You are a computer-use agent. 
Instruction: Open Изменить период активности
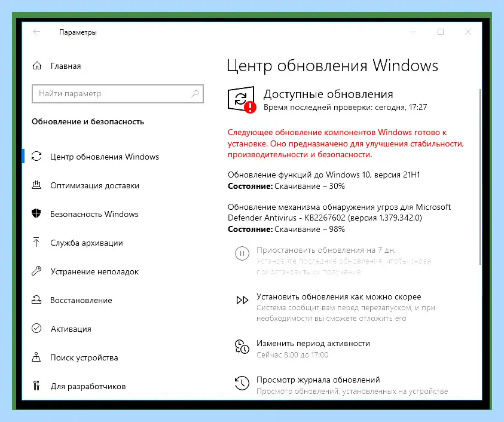point(313,344)
